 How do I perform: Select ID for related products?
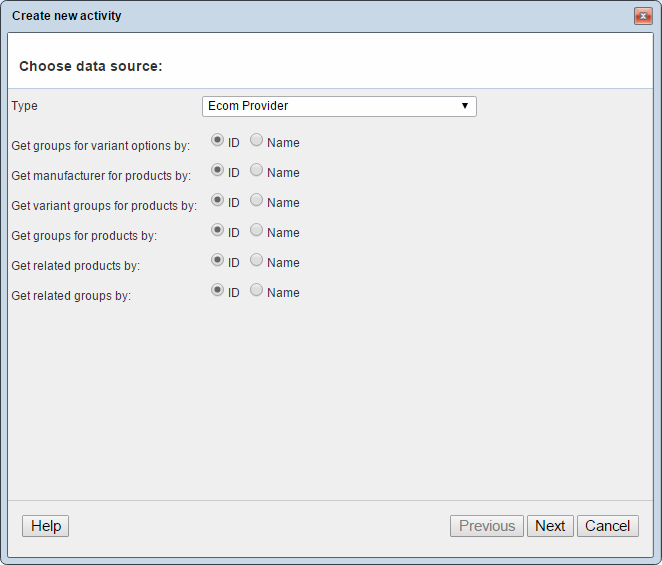(218, 261)
